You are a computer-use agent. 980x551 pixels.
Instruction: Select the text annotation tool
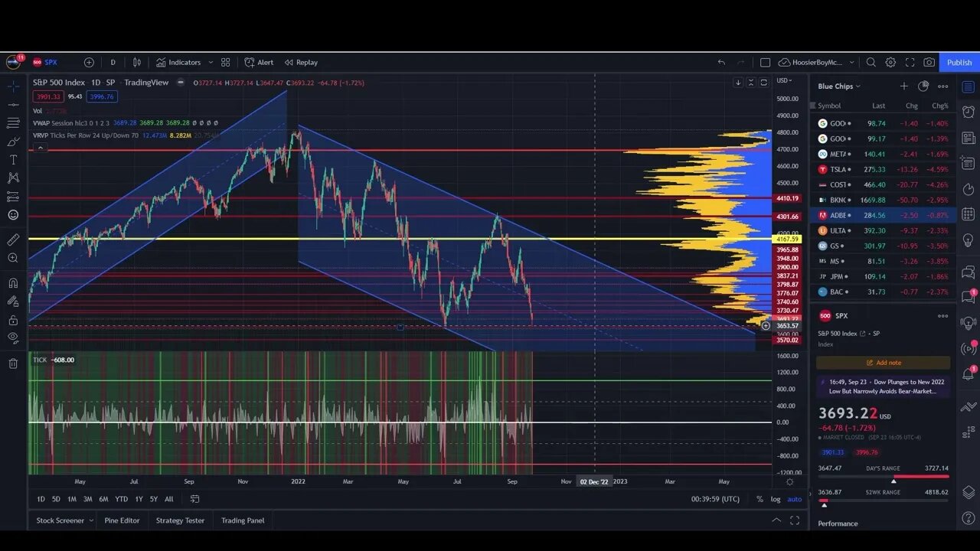[x=13, y=160]
